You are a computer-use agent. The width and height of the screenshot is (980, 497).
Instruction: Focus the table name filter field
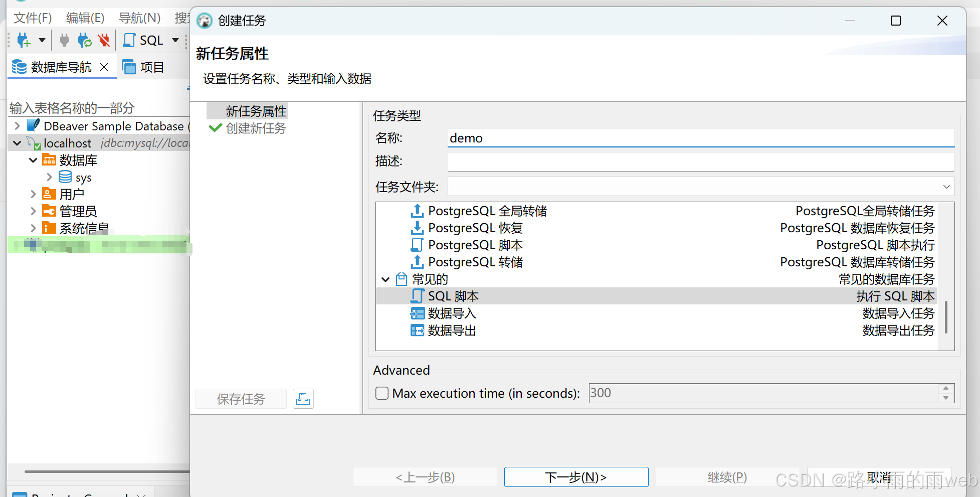[x=99, y=108]
